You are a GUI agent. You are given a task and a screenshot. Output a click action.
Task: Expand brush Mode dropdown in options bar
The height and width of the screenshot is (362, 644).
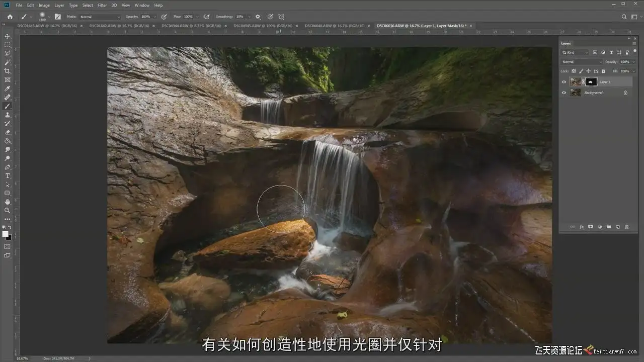(100, 17)
